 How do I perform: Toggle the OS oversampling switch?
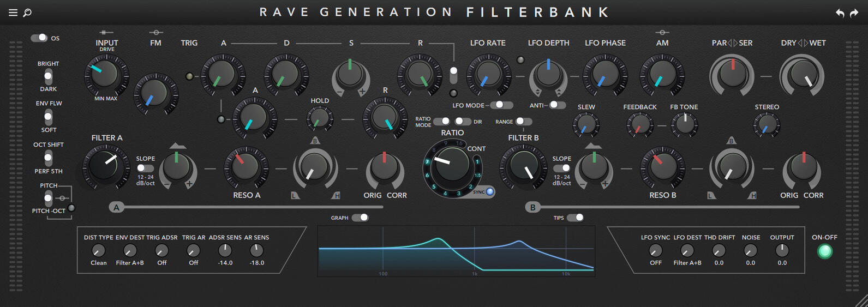39,38
